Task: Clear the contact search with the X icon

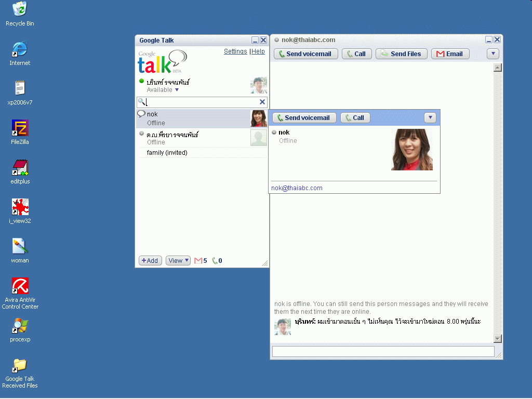Action: click(x=262, y=102)
